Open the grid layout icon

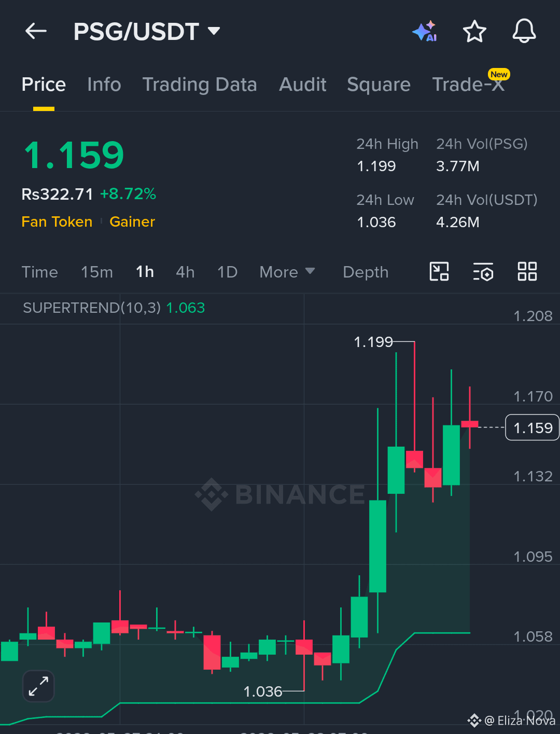(527, 271)
